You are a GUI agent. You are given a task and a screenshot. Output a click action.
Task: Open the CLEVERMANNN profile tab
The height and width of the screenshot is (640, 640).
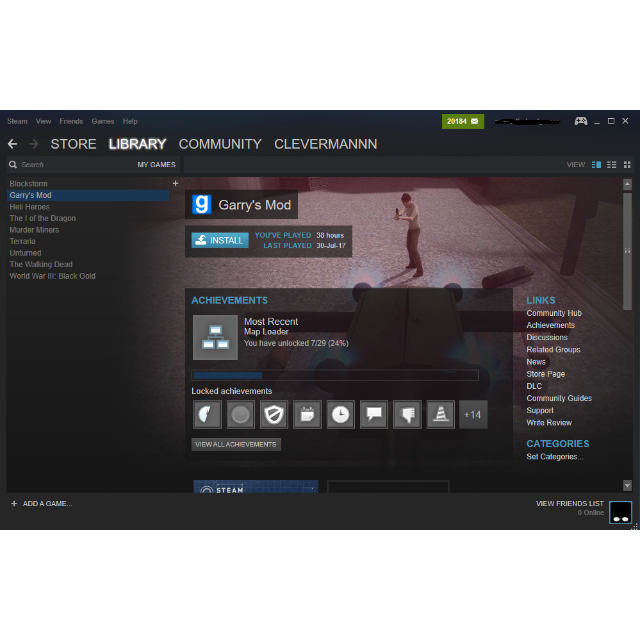coord(326,144)
